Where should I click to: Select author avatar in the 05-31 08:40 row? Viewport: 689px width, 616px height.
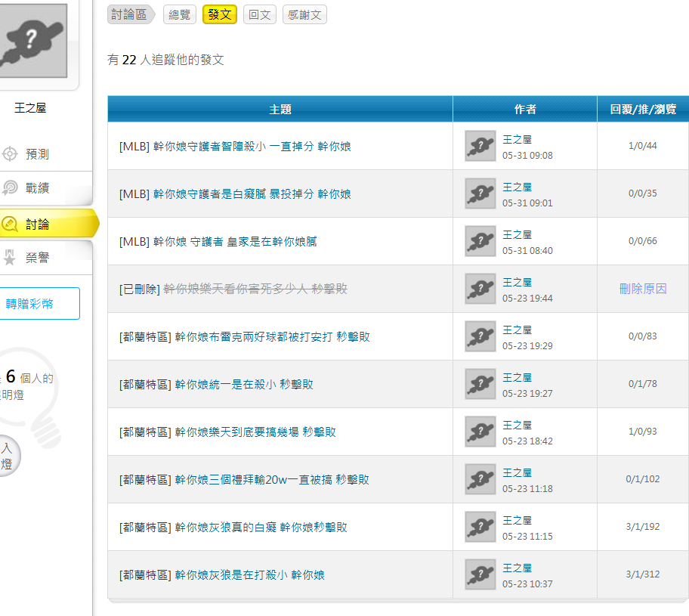[480, 241]
